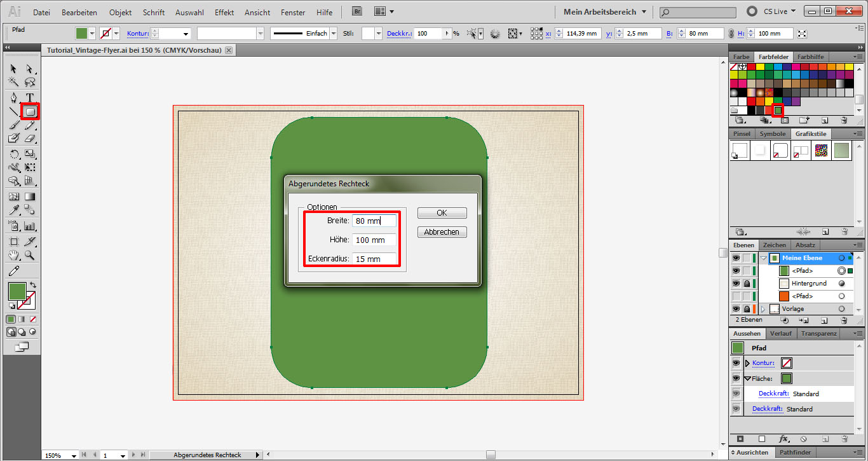Expand the Vorlage layer

[763, 309]
